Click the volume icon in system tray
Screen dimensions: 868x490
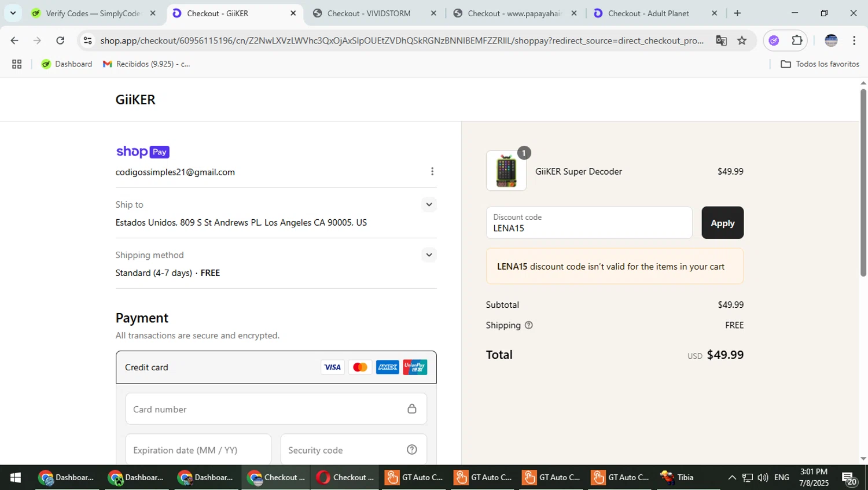(763, 478)
